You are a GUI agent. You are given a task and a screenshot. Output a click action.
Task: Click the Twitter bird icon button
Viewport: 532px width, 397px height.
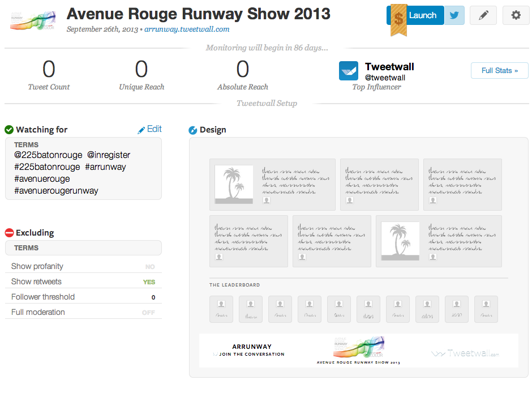pyautogui.click(x=454, y=15)
